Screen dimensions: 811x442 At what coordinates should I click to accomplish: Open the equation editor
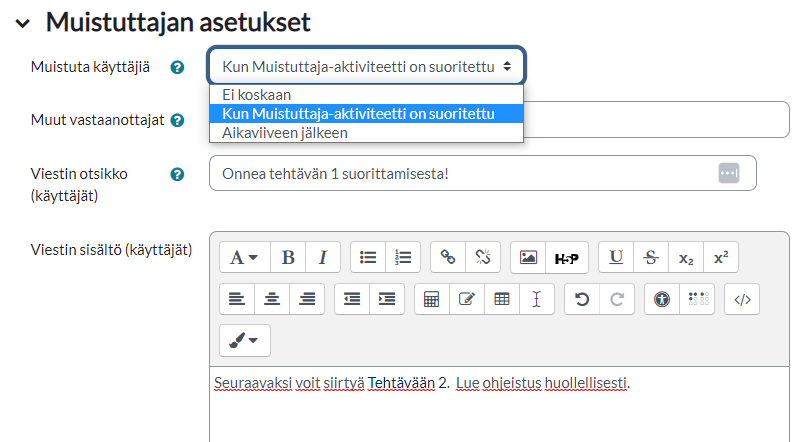[x=432, y=299]
